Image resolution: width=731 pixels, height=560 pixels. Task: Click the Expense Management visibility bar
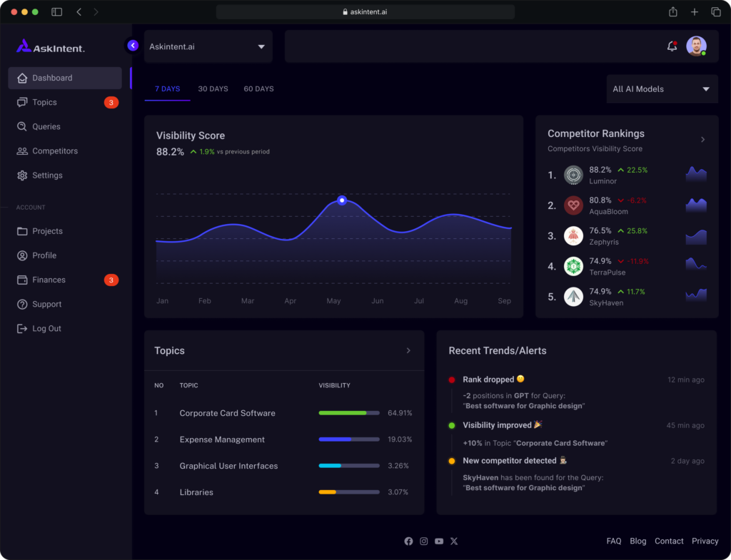(349, 439)
